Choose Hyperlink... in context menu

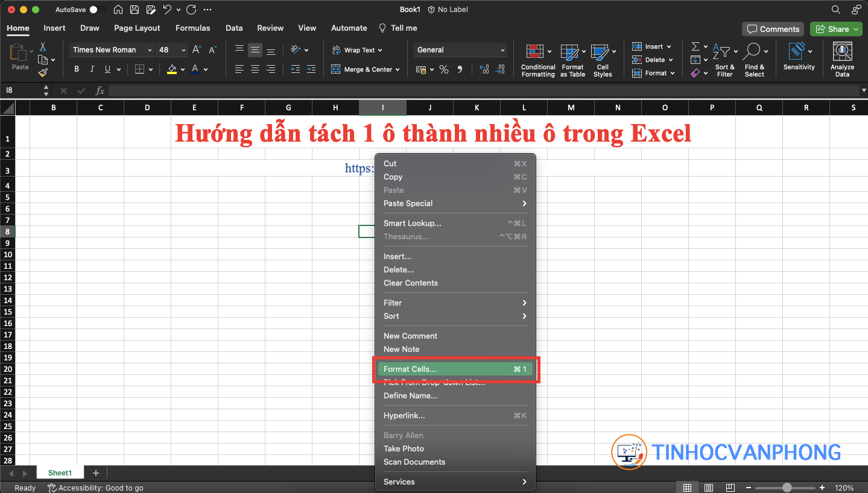(x=455, y=415)
